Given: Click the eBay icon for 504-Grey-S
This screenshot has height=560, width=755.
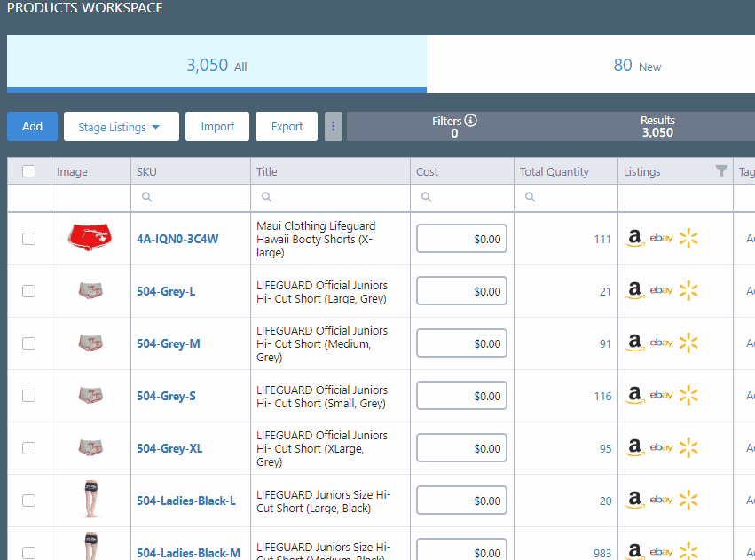Looking at the screenshot, I should (661, 395).
